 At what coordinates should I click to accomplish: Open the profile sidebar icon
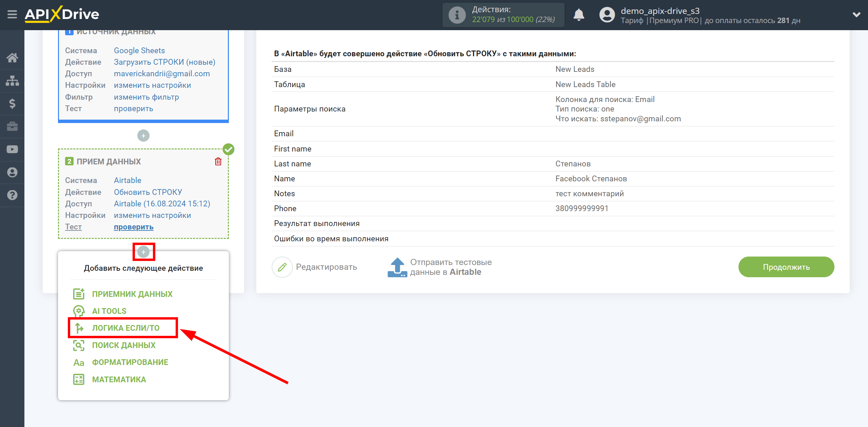12,172
